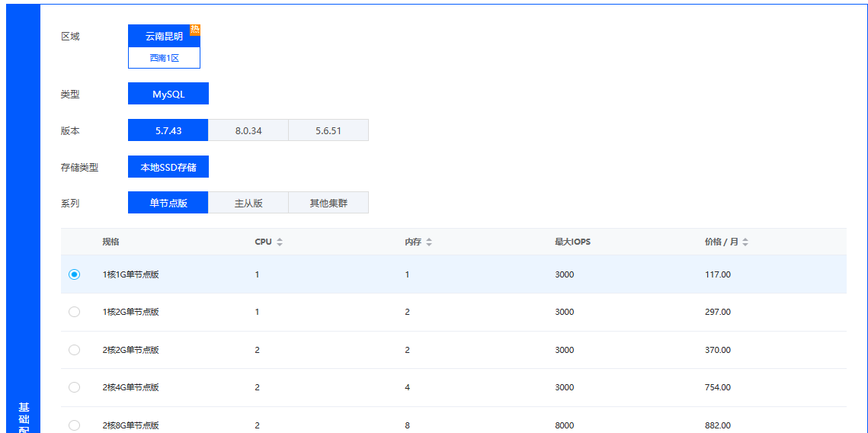This screenshot has width=868, height=433.
Task: Sort the table by CPU column
Action: click(279, 242)
